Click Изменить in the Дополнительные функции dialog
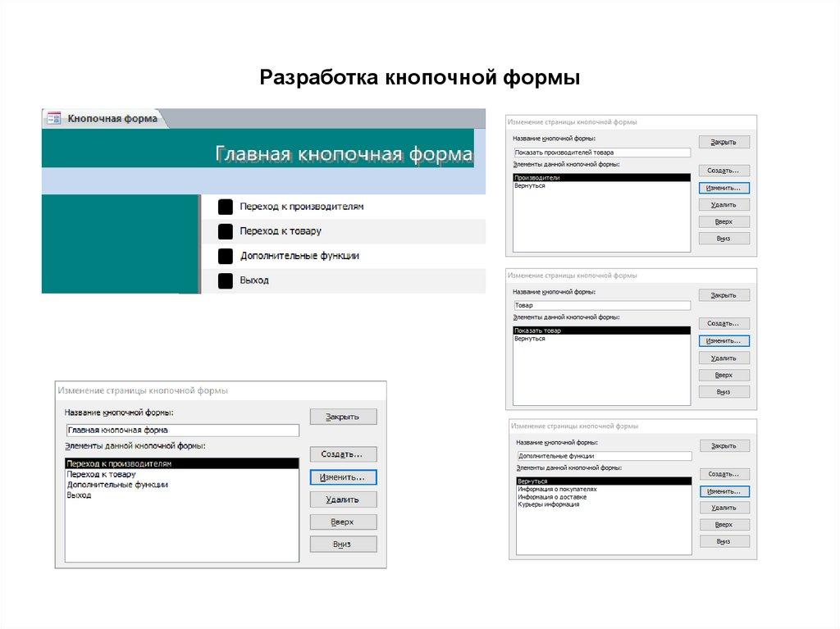 [724, 490]
